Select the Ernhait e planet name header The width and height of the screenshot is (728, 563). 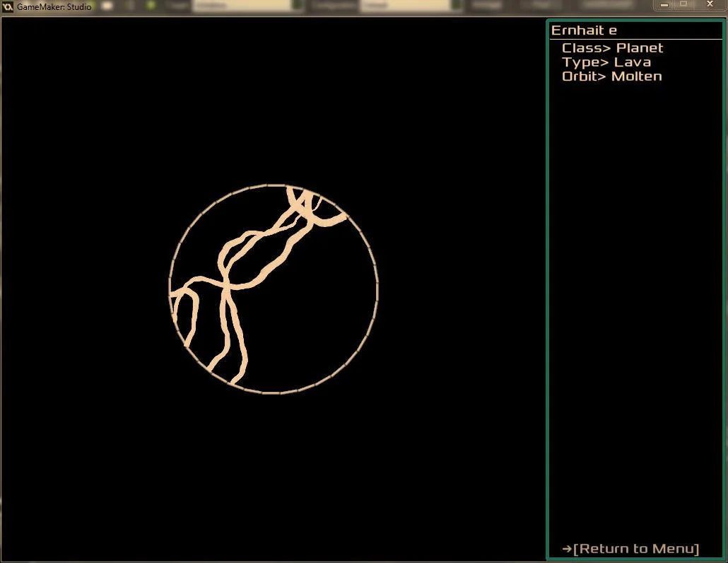(584, 30)
